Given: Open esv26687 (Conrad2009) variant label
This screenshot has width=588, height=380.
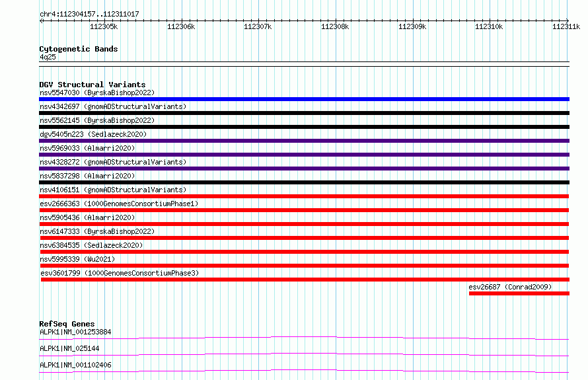Looking at the screenshot, I should [510, 287].
